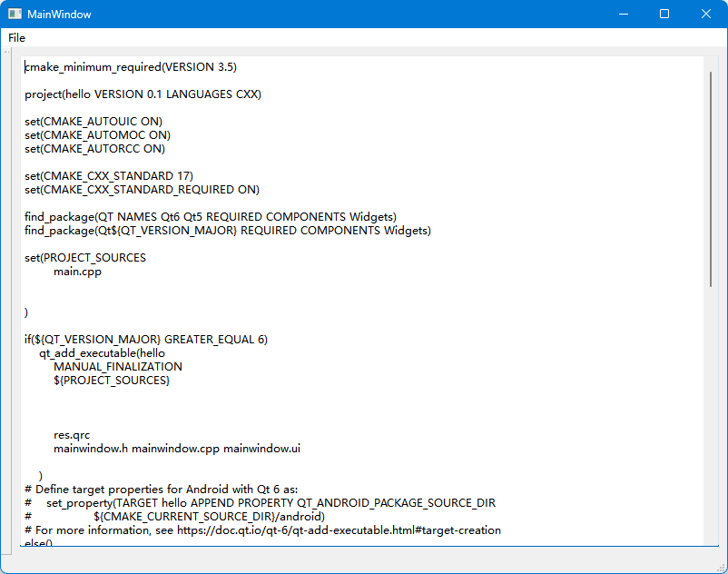728x574 pixels.
Task: Maximize the MainWindow window
Action: (x=664, y=15)
